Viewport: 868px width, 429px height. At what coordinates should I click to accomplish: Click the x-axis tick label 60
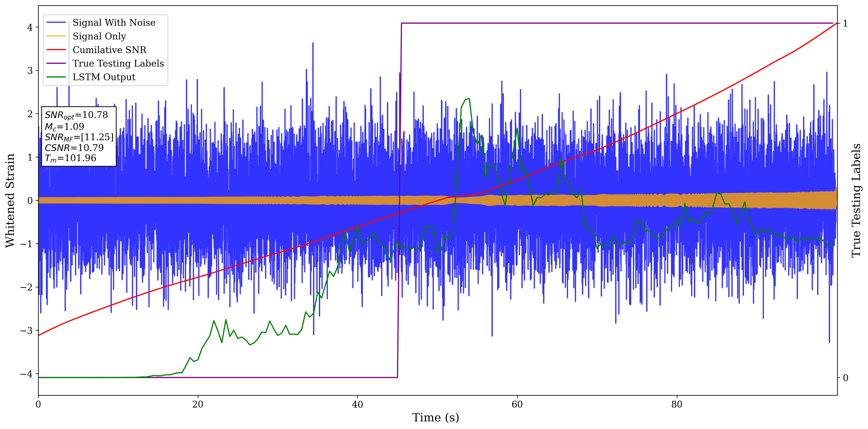tap(517, 404)
